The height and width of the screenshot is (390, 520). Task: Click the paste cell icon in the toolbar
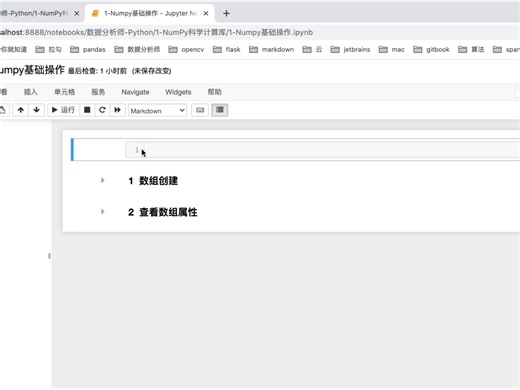(3, 110)
